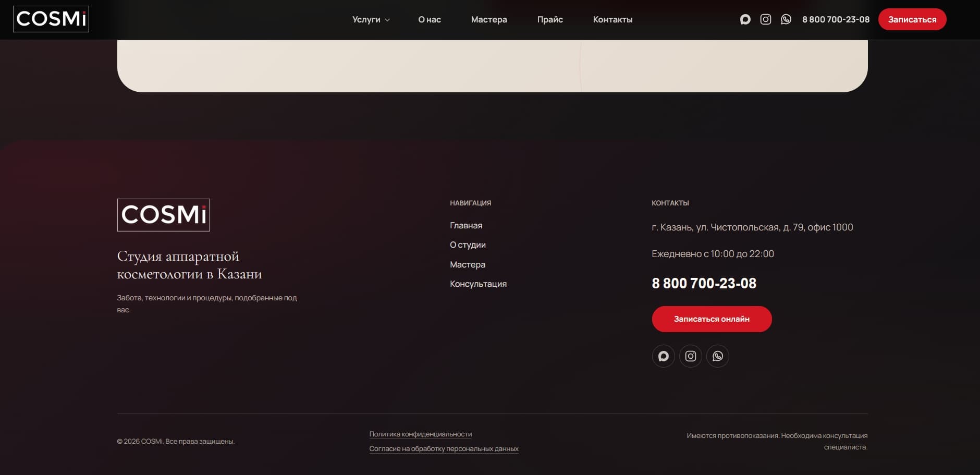The image size is (980, 475).
Task: Open Instagram icon in the header
Action: (x=766, y=20)
